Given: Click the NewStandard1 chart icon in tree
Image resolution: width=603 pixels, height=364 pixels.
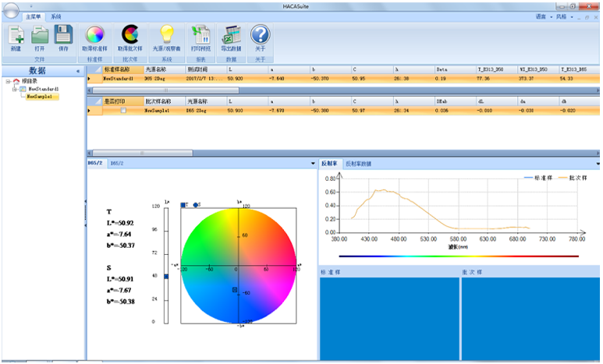Looking at the screenshot, I should [23, 89].
